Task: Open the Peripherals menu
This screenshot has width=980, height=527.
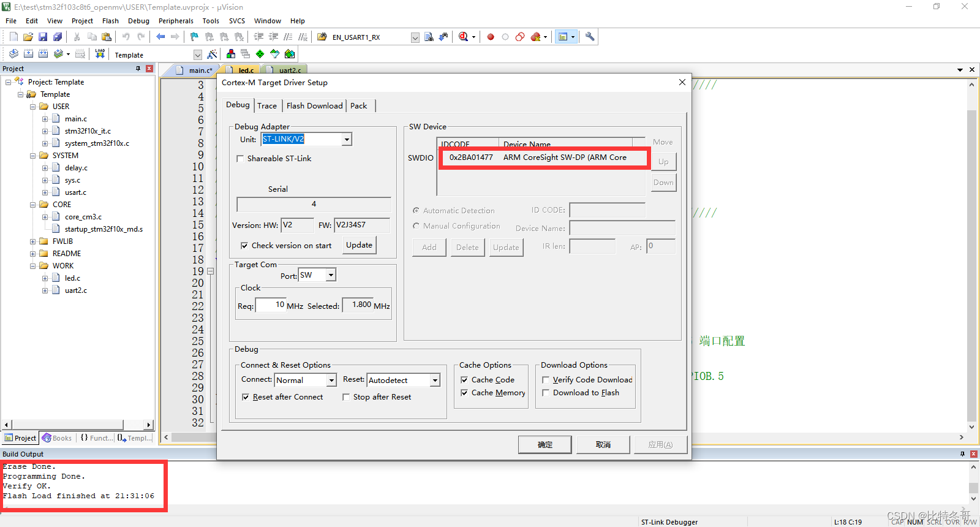Action: (176, 21)
